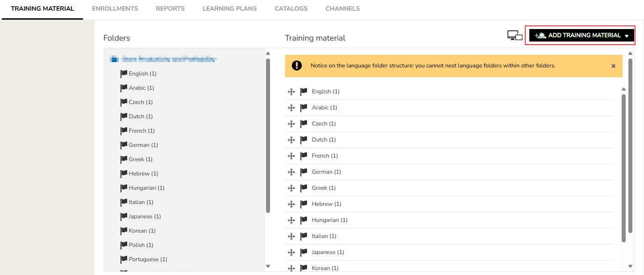Click the move handle for Arabic row
Screen dimensions: 644x275
(291, 108)
